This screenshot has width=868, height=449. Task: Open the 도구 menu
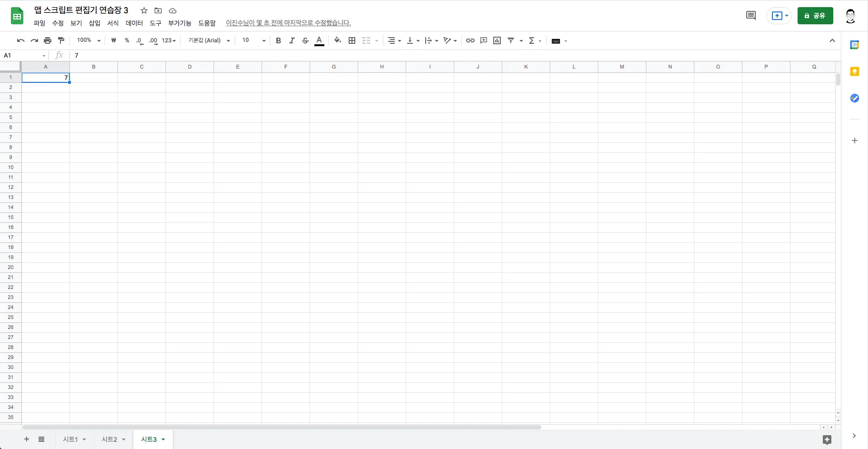(156, 23)
